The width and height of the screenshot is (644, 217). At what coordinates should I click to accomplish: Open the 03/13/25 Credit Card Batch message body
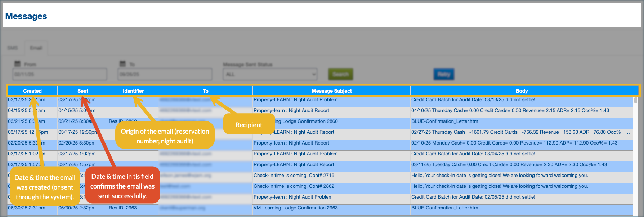point(473,100)
